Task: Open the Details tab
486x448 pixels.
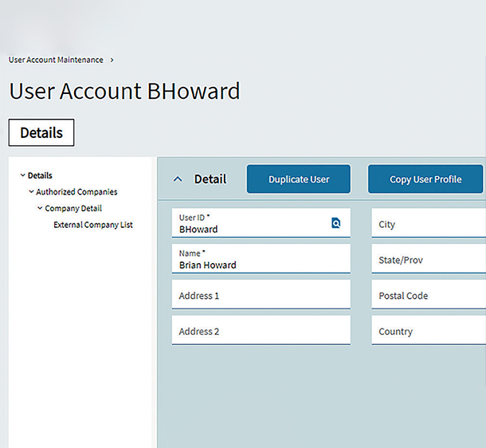Action: tap(41, 133)
